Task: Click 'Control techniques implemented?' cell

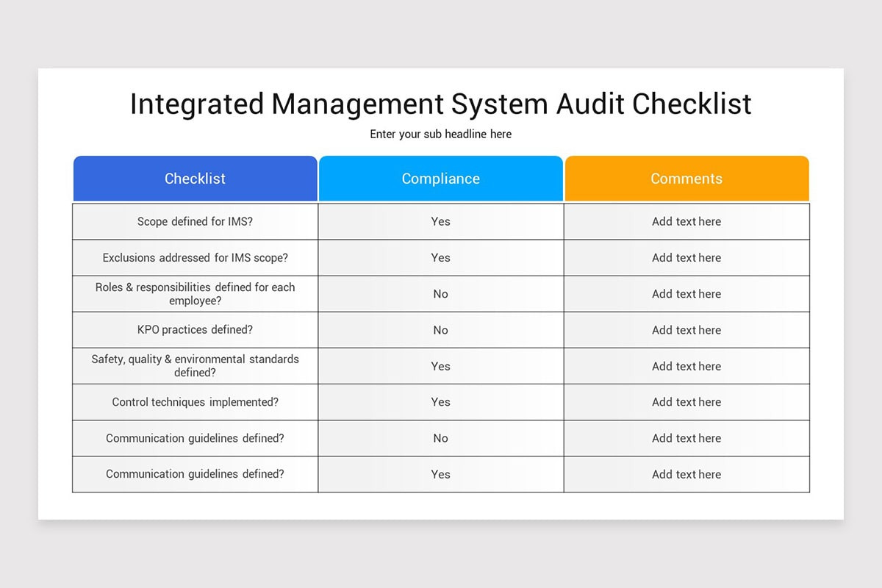Action: (195, 402)
